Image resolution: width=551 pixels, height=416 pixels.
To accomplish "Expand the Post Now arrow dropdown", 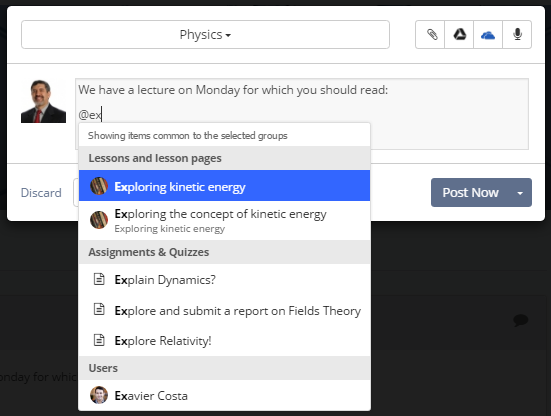I will [x=520, y=193].
